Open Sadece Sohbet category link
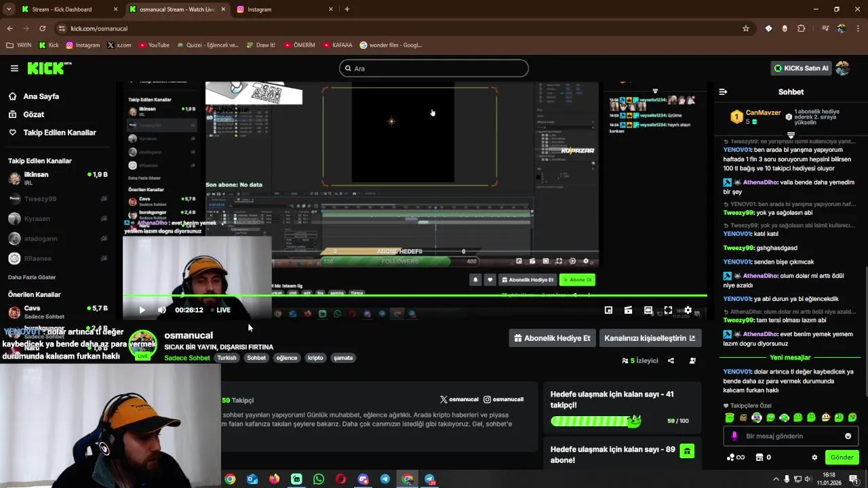The height and width of the screenshot is (488, 868). tap(187, 358)
